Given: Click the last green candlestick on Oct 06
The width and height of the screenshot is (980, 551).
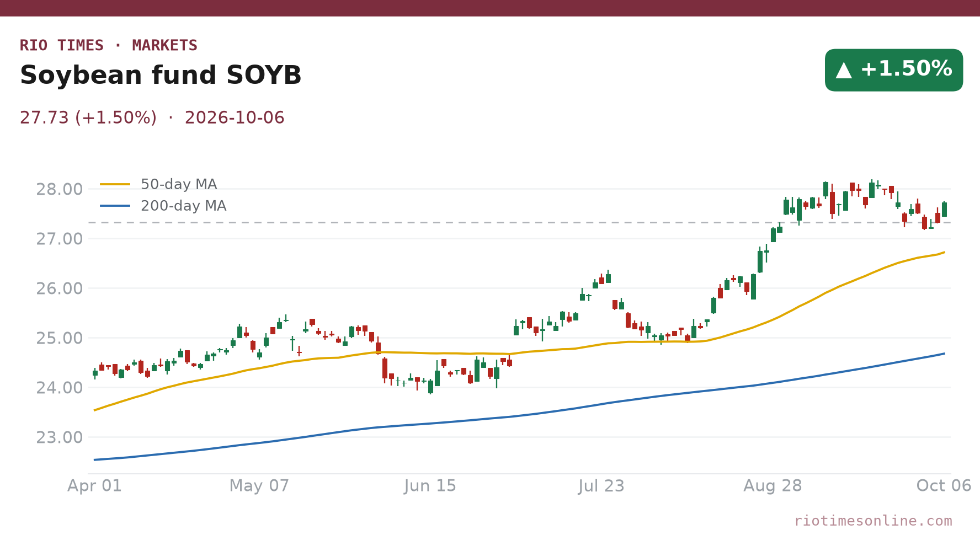Looking at the screenshot, I should [944, 209].
